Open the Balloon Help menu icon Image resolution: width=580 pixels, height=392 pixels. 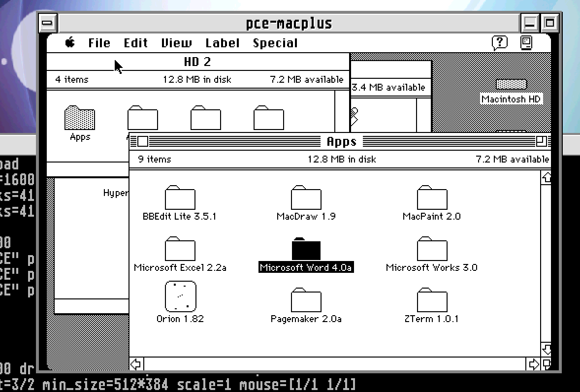[x=499, y=43]
